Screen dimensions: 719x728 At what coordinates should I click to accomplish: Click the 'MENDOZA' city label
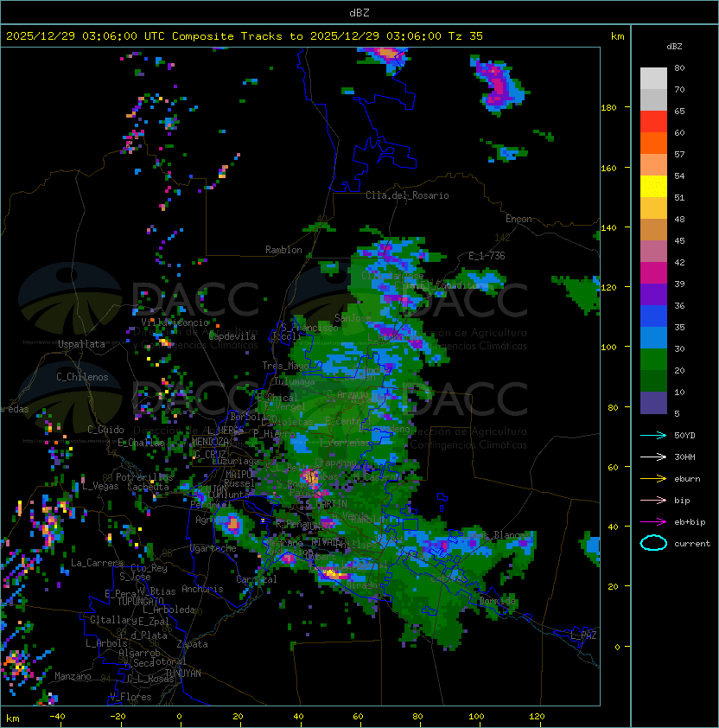pyautogui.click(x=210, y=441)
